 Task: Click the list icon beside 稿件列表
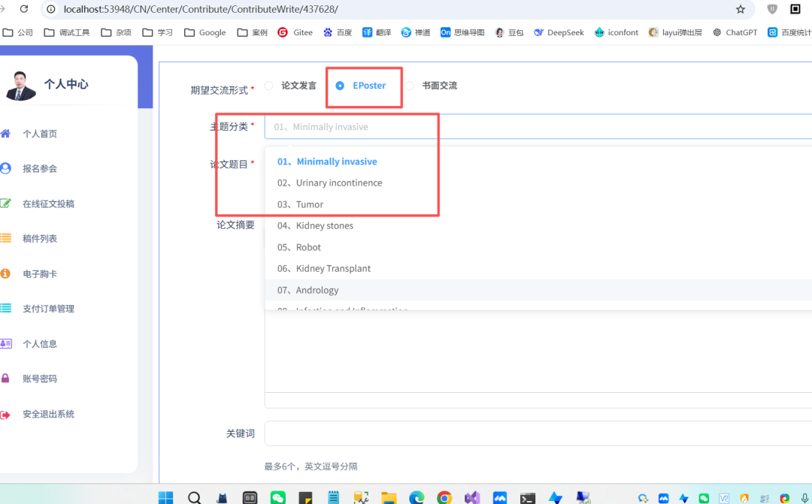[x=5, y=238]
